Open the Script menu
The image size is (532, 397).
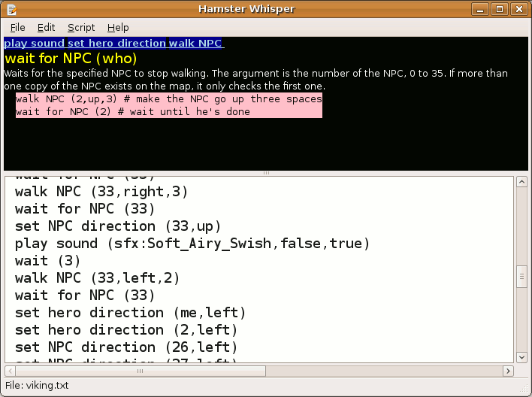click(x=81, y=28)
